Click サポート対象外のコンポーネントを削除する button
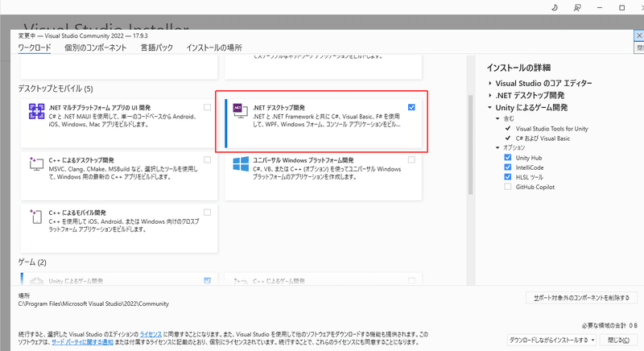 click(581, 298)
